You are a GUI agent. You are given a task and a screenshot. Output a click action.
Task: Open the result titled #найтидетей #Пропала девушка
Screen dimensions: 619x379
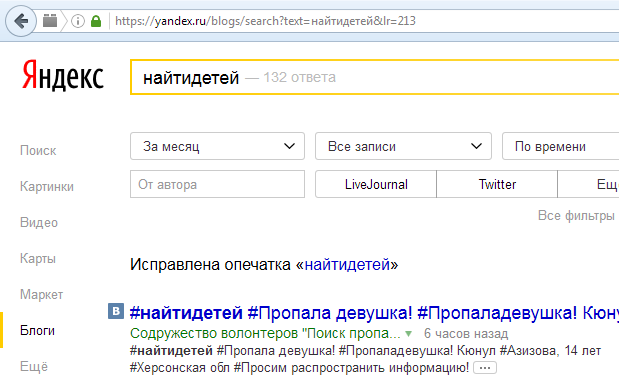[x=374, y=313]
